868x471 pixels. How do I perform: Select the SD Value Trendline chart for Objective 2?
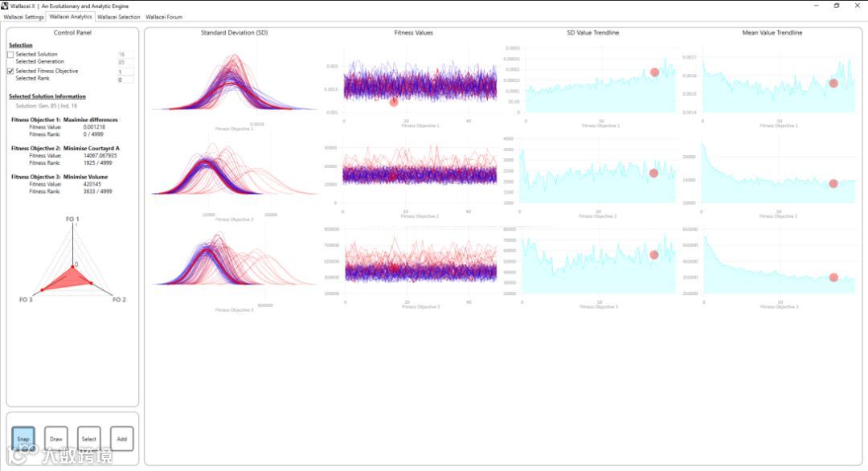click(x=590, y=177)
